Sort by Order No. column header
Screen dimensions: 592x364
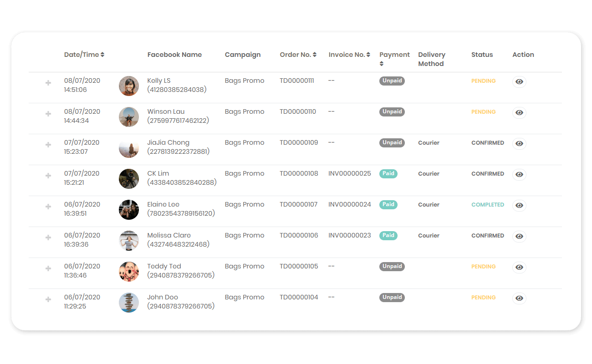pyautogui.click(x=298, y=55)
